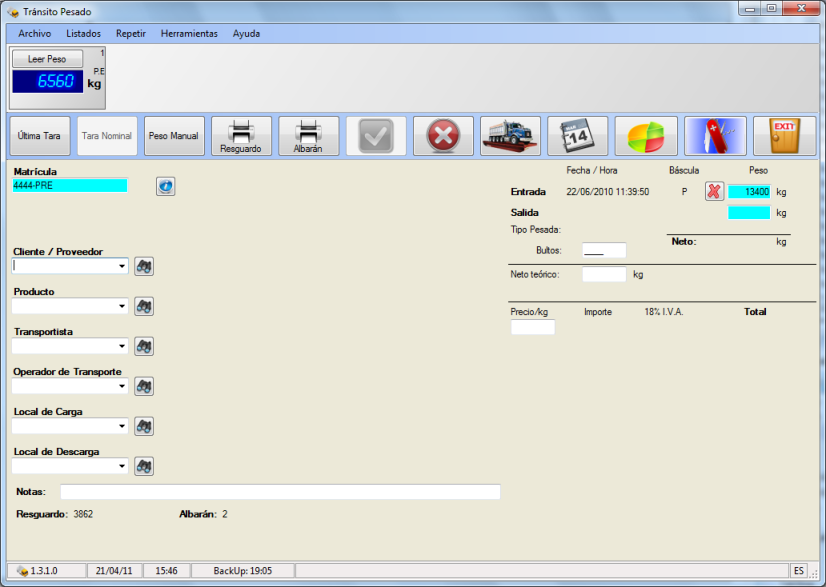Click the Leer Peso button

(47, 59)
